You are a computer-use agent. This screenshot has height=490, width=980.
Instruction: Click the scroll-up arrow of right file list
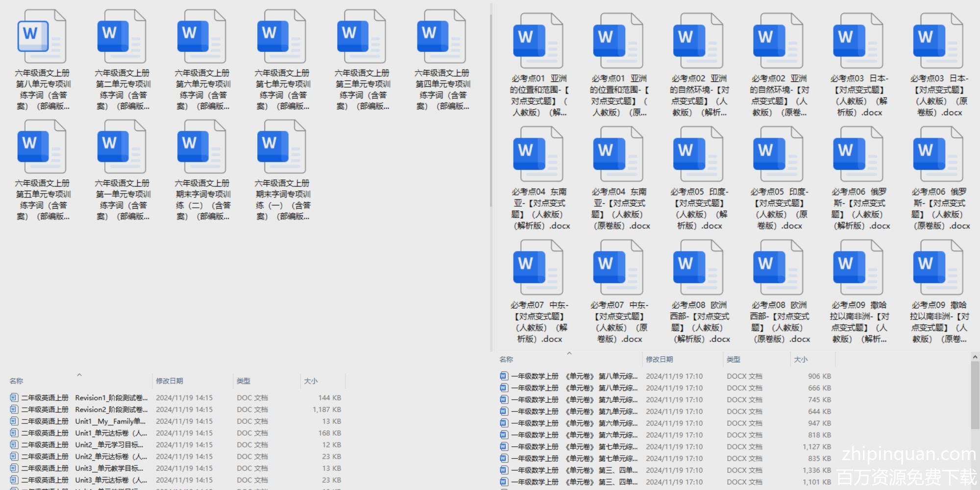coord(975,358)
